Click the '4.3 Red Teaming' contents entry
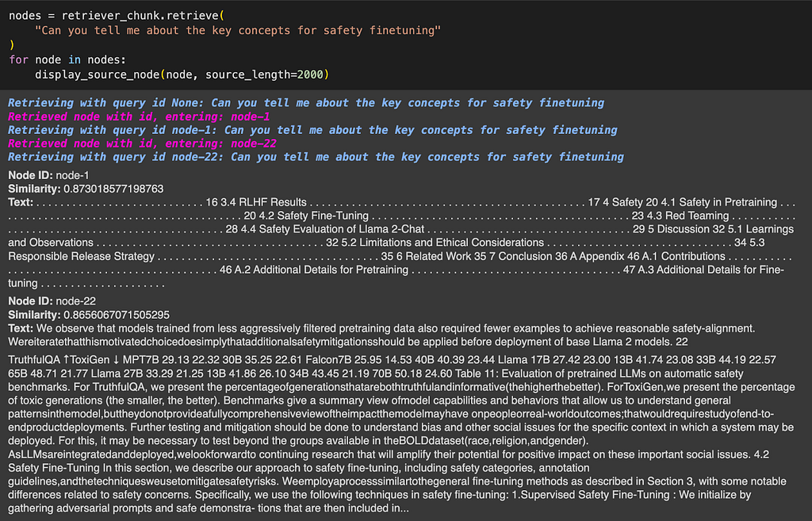The image size is (812, 521). pos(688,216)
